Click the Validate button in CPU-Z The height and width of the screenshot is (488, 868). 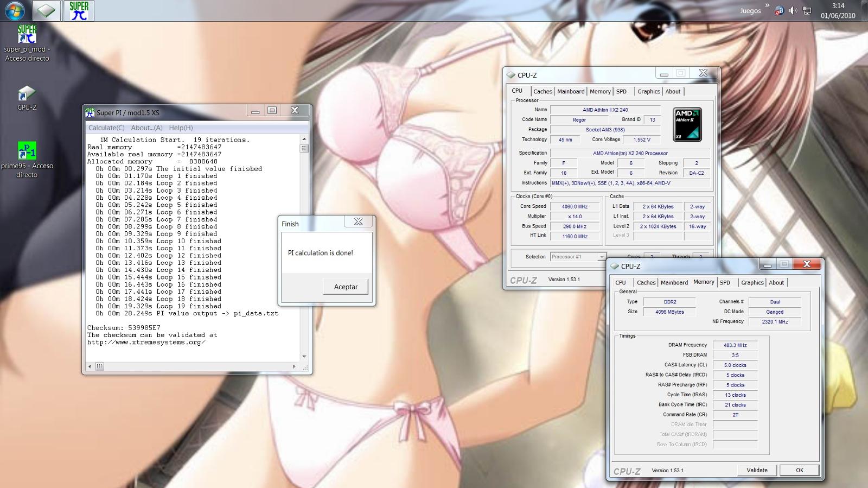click(757, 470)
